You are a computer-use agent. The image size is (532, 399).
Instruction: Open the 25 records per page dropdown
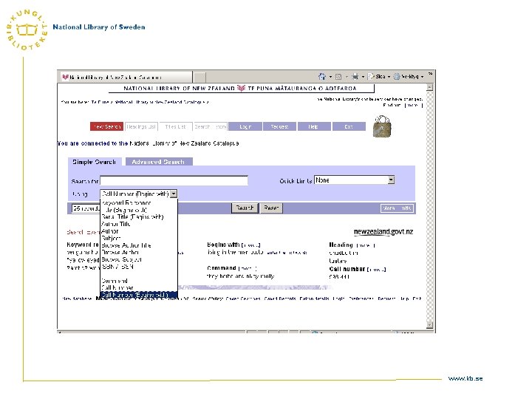coord(86,208)
